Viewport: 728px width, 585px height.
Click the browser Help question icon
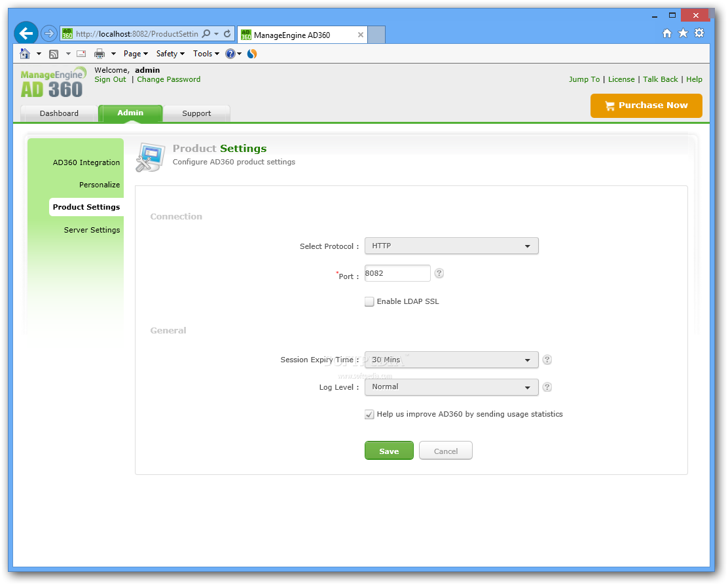(x=230, y=54)
